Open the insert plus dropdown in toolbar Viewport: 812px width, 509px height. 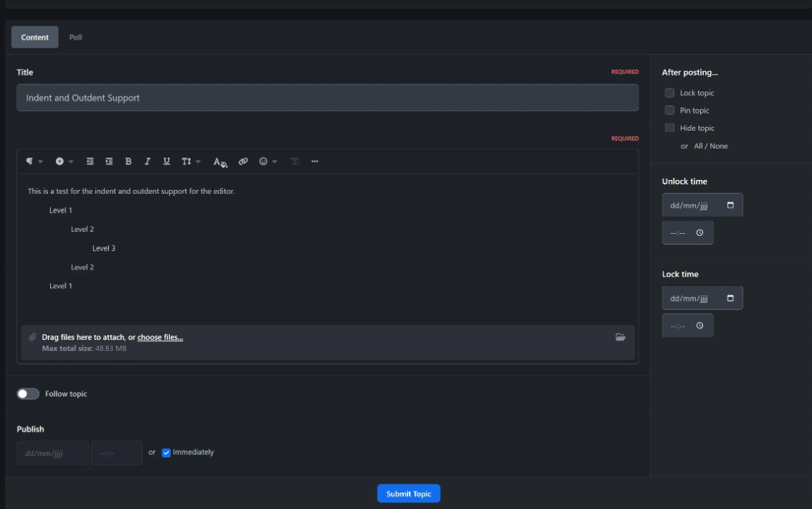point(64,161)
